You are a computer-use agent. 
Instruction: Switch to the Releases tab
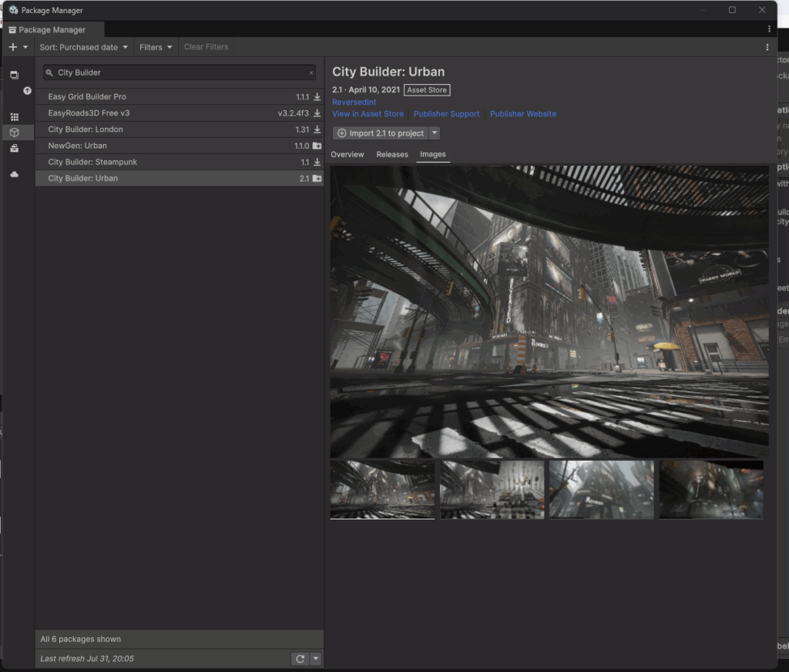point(391,154)
